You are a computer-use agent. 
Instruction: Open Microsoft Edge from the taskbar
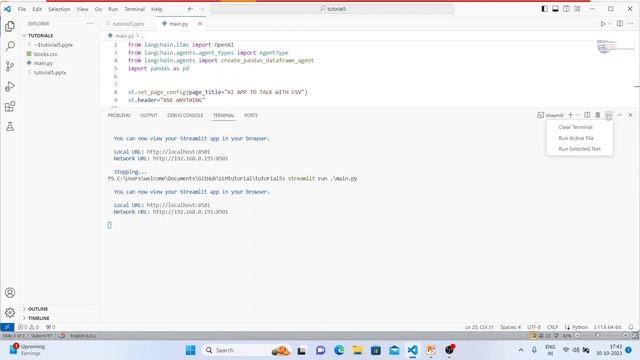[x=339, y=350]
